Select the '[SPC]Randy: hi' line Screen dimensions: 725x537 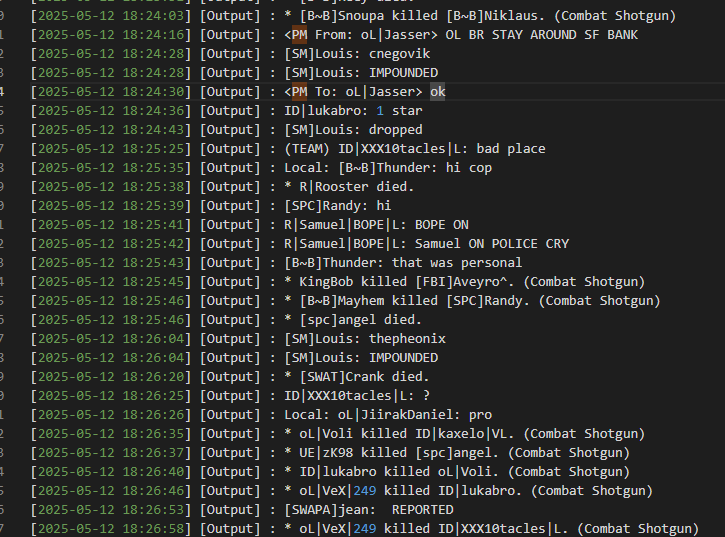click(x=211, y=205)
